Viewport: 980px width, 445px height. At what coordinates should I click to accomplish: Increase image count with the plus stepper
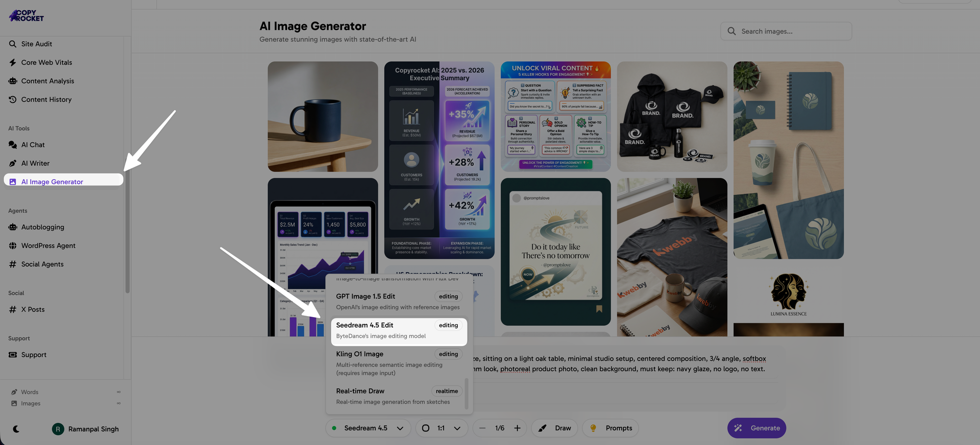pyautogui.click(x=517, y=428)
